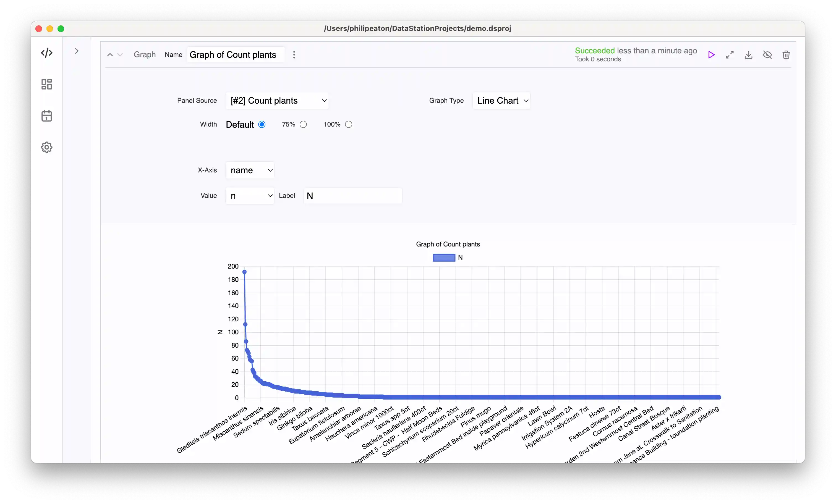Expand the graph panel to fullscreen

[730, 55]
